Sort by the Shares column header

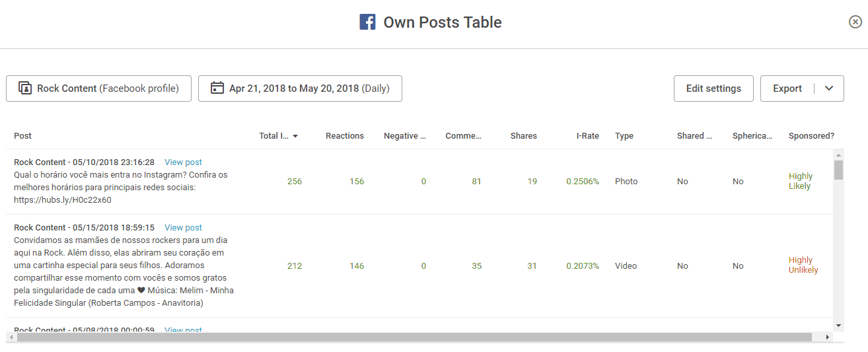[524, 136]
